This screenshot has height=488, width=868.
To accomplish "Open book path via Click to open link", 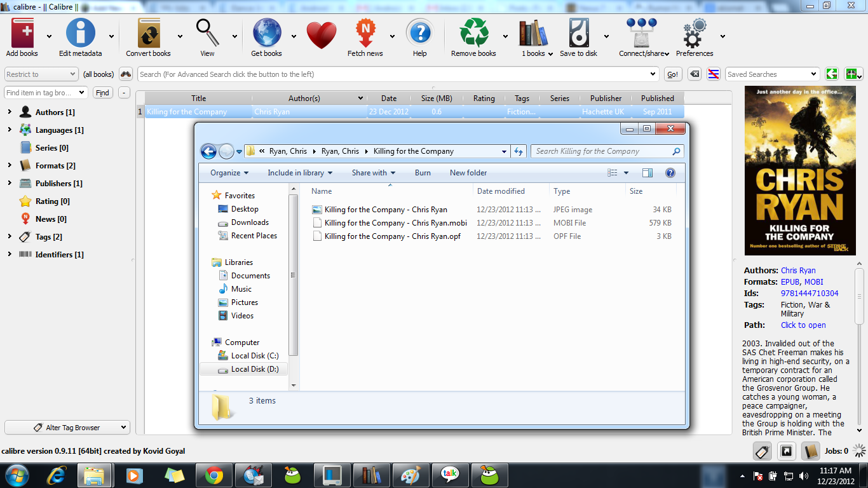I will click(x=803, y=325).
